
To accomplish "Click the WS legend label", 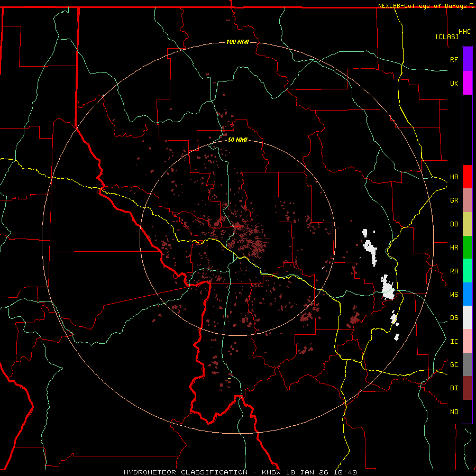I will click(454, 294).
